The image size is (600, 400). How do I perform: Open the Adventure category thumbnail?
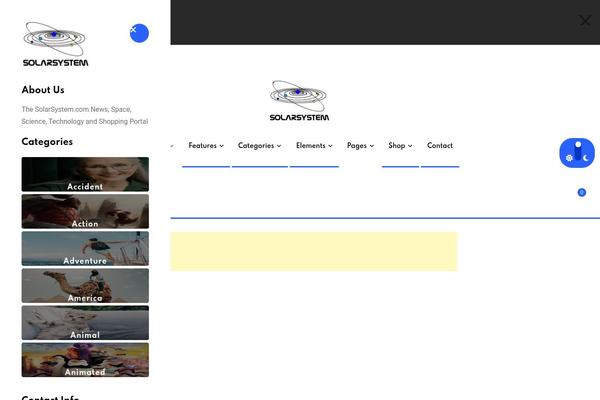click(85, 248)
